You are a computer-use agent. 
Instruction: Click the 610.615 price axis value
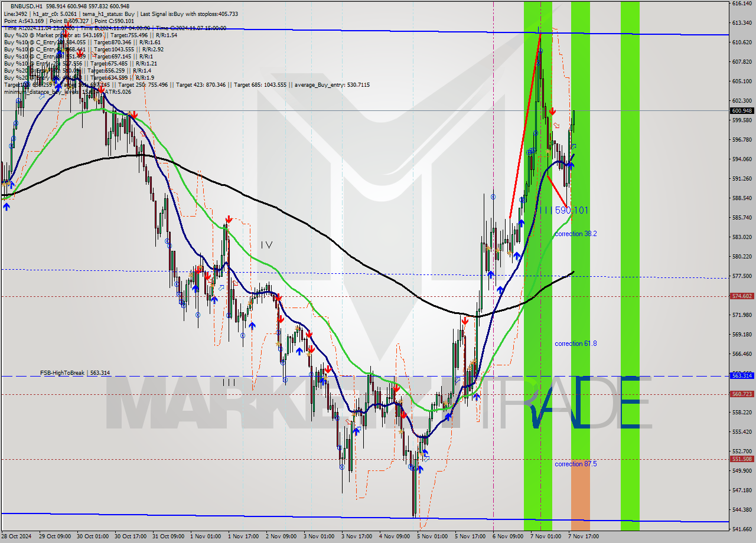(742, 42)
